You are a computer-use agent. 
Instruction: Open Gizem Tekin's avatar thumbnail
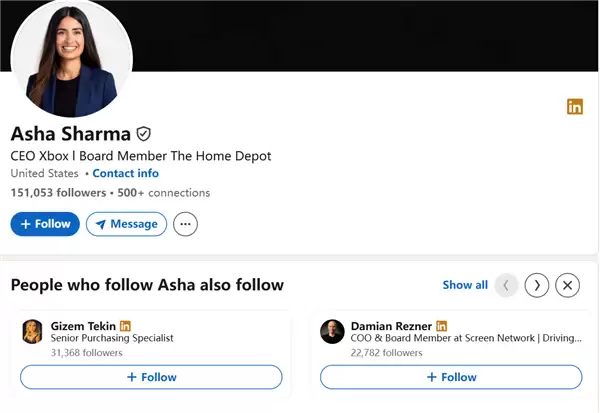pos(33,332)
